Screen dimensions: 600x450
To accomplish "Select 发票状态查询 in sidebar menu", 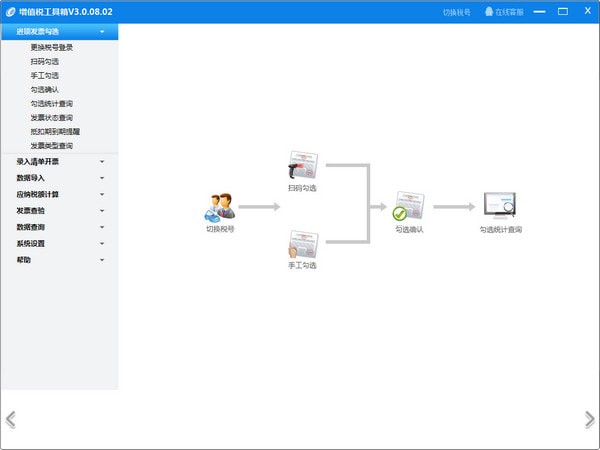I will [x=52, y=118].
